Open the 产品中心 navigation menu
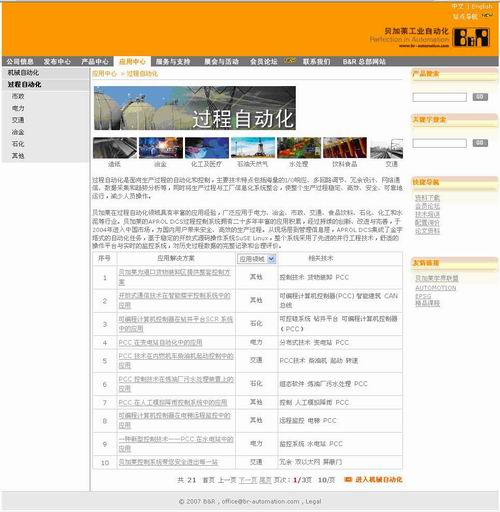 (x=95, y=61)
